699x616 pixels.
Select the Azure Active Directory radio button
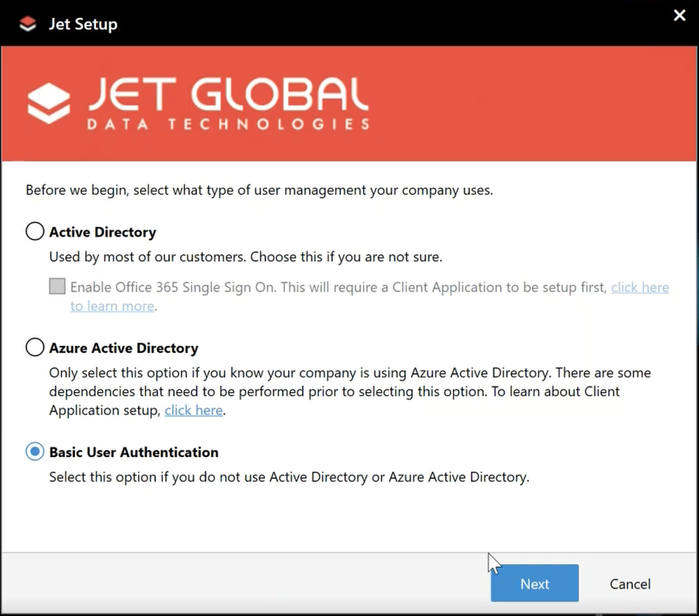[x=35, y=347]
